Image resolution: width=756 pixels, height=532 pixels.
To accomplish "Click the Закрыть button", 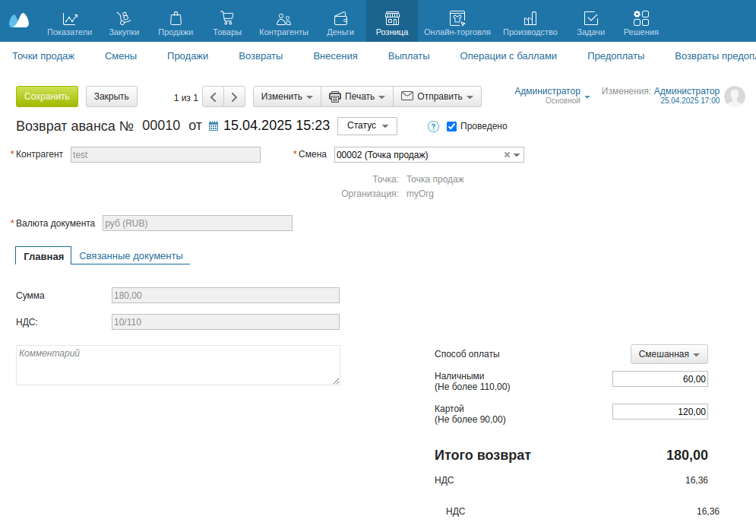I will (x=112, y=97).
